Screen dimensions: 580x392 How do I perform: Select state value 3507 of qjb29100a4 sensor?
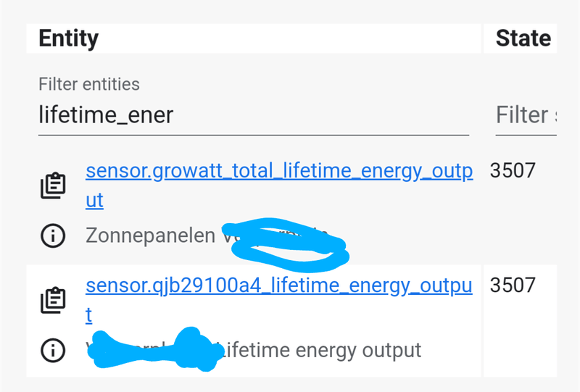[x=513, y=285]
